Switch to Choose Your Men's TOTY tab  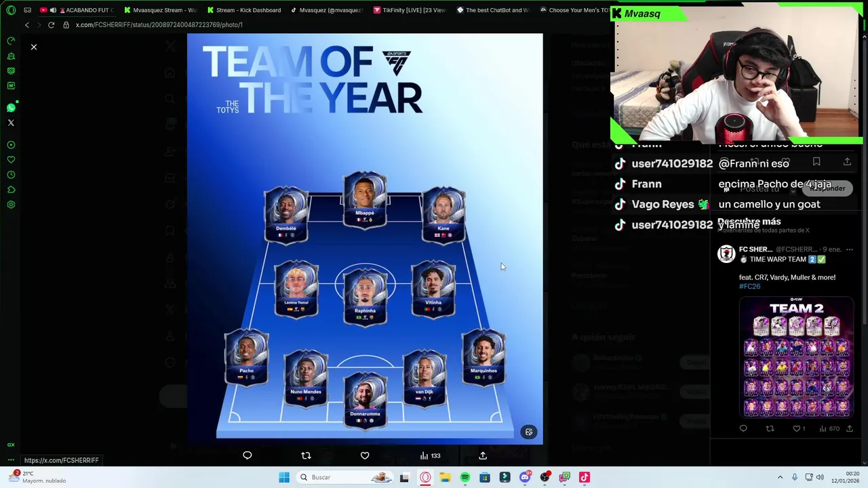(x=574, y=10)
